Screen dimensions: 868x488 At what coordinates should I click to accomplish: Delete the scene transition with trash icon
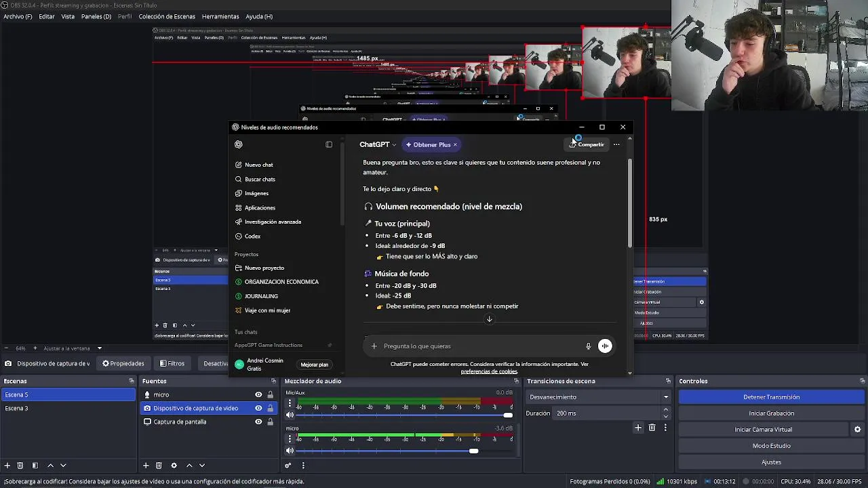(652, 428)
